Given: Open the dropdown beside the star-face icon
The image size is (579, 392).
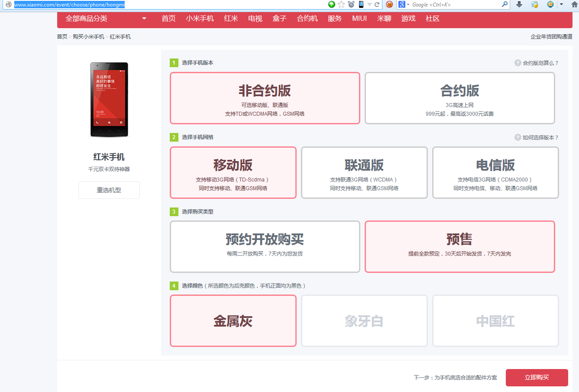Looking at the screenshot, I should pos(561,4).
